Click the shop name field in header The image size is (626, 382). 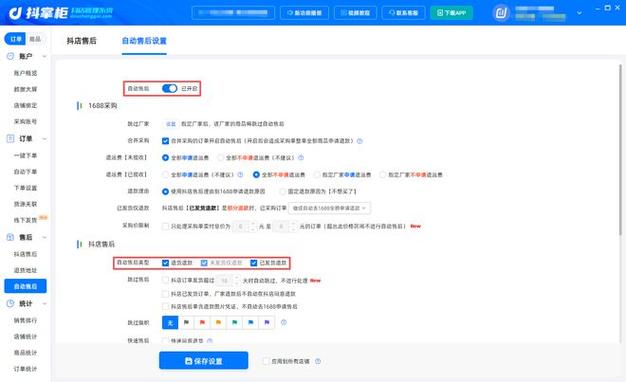pos(233,13)
